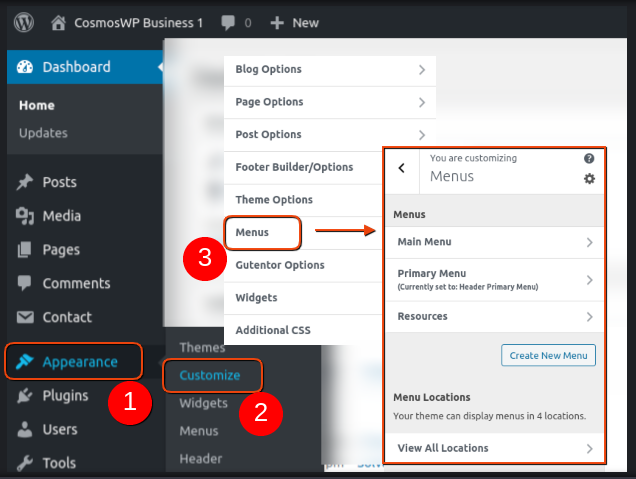Click CosmosWP Business 1 site name

pos(138,23)
